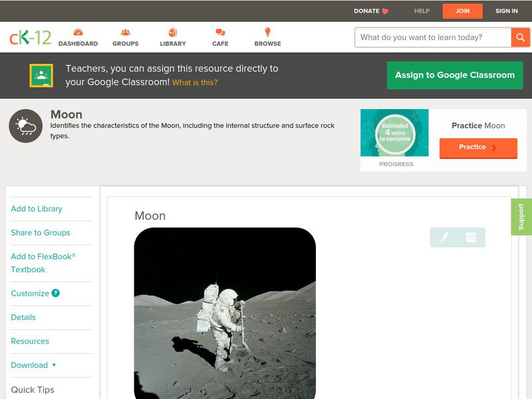The image size is (532, 399).
Task: Click the astronaut Moon image
Action: click(225, 313)
